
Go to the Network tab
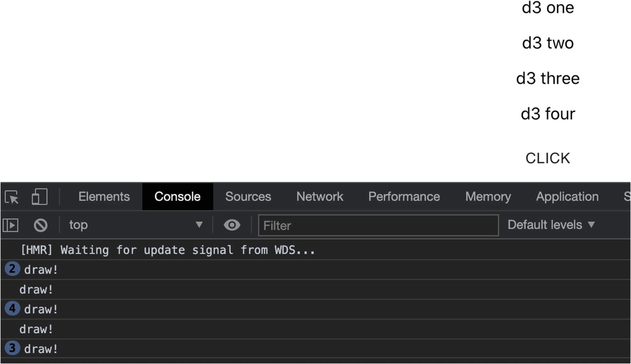(x=320, y=197)
